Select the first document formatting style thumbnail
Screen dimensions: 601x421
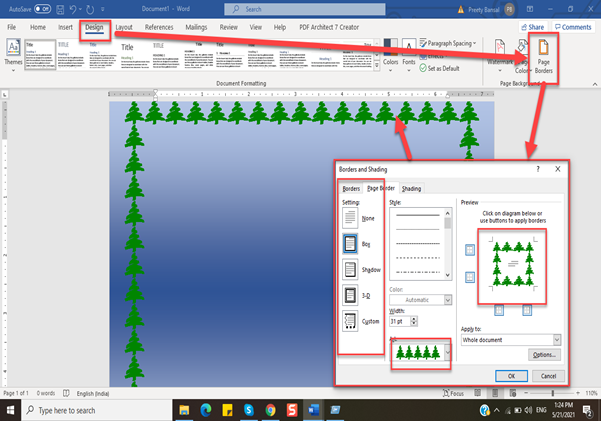click(x=40, y=54)
